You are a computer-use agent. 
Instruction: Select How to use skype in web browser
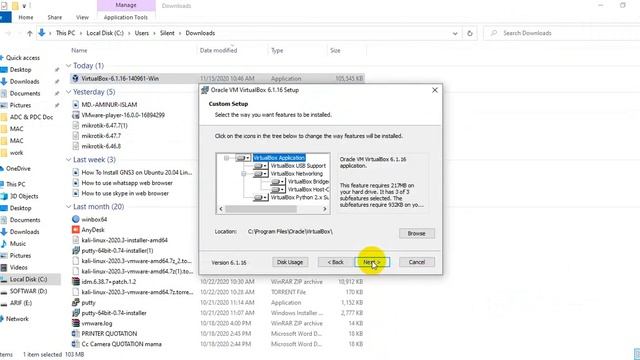point(125,193)
